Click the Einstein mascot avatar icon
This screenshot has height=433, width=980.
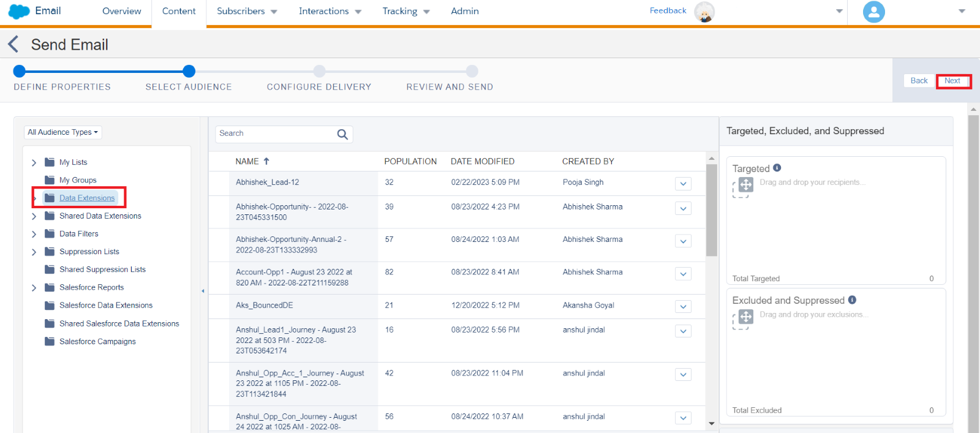(x=704, y=12)
